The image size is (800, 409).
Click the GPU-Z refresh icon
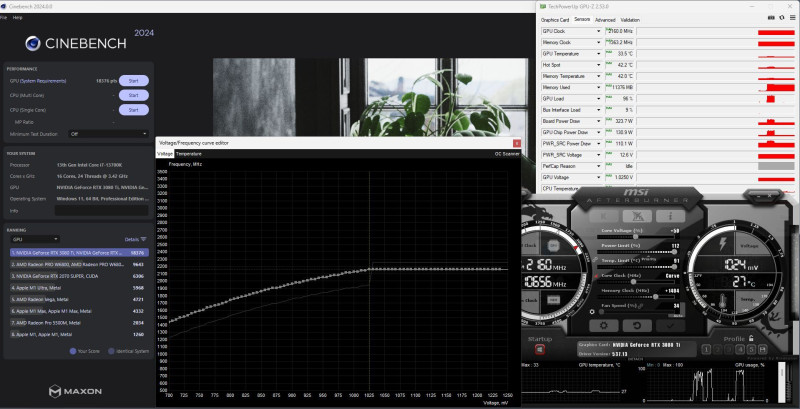click(782, 17)
